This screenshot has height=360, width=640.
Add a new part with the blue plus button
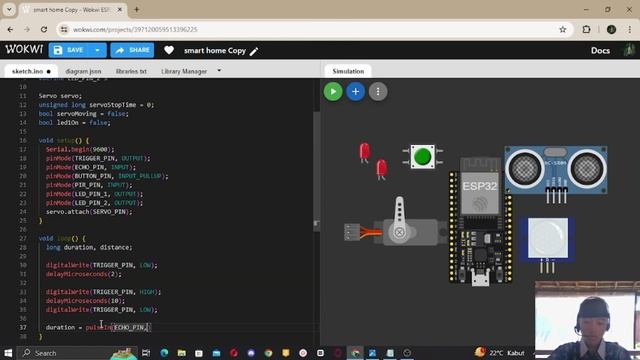[356, 91]
